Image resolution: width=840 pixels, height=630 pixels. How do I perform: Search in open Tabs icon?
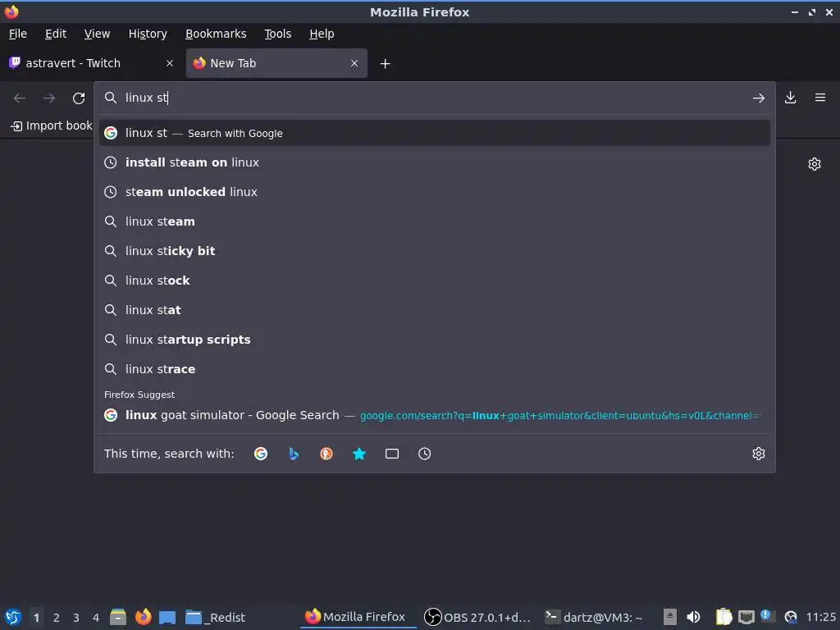coord(391,454)
